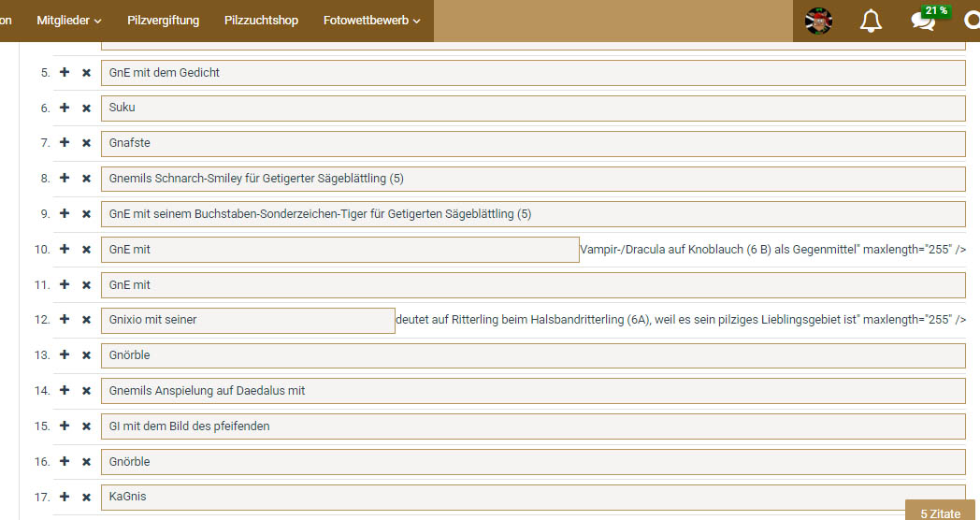Screen dimensions: 980x520
Task: Remove row 13 'Gnörble' with X icon
Action: pos(86,355)
